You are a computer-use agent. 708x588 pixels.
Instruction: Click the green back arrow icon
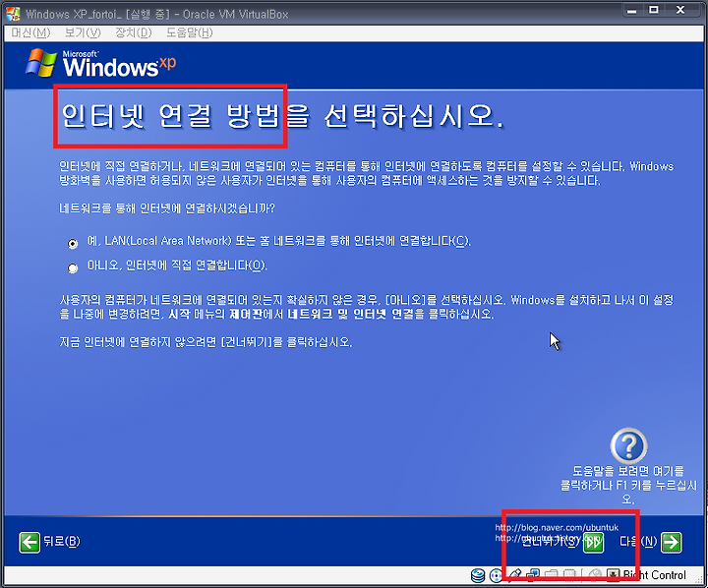pos(29,542)
